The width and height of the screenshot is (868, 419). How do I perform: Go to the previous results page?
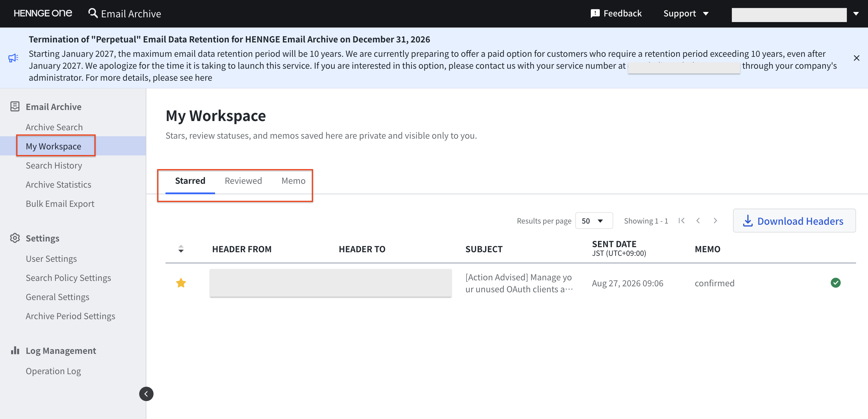point(698,221)
